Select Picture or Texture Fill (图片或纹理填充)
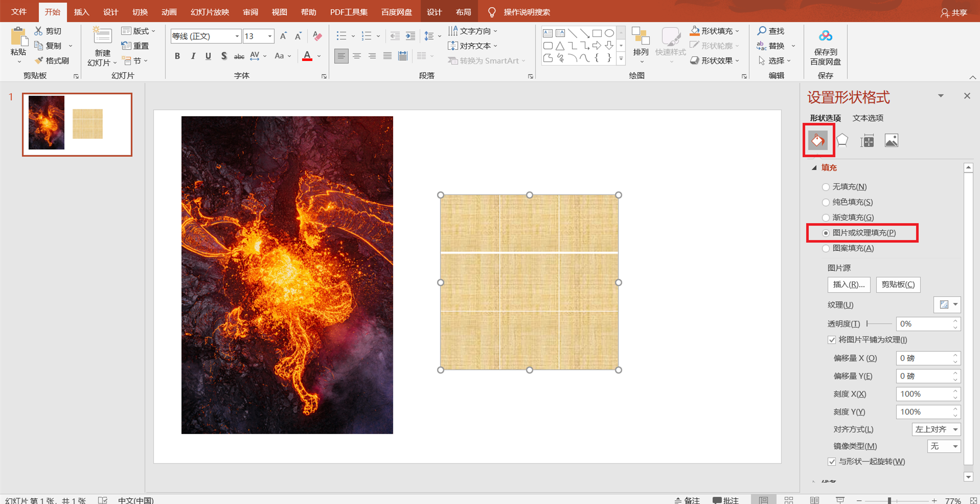This screenshot has width=980, height=504. [859, 233]
